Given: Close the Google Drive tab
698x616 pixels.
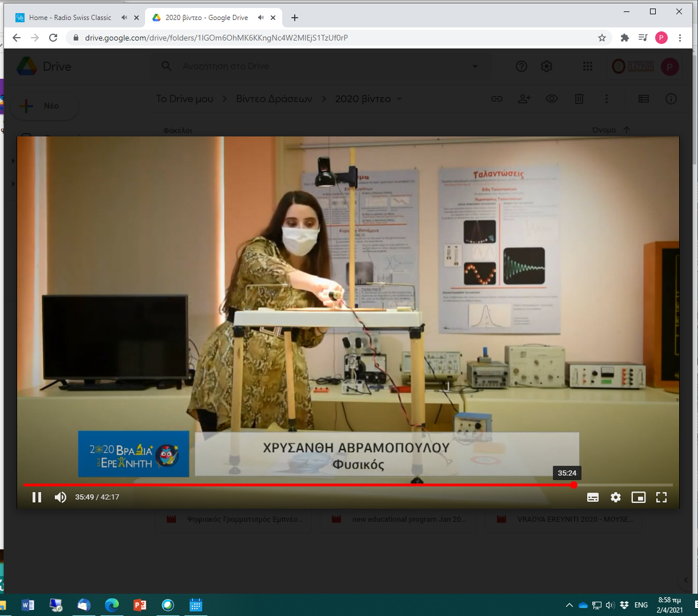Looking at the screenshot, I should point(273,18).
